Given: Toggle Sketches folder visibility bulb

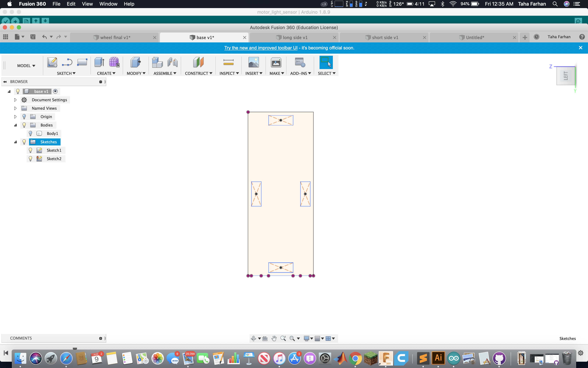Looking at the screenshot, I should coord(24,142).
